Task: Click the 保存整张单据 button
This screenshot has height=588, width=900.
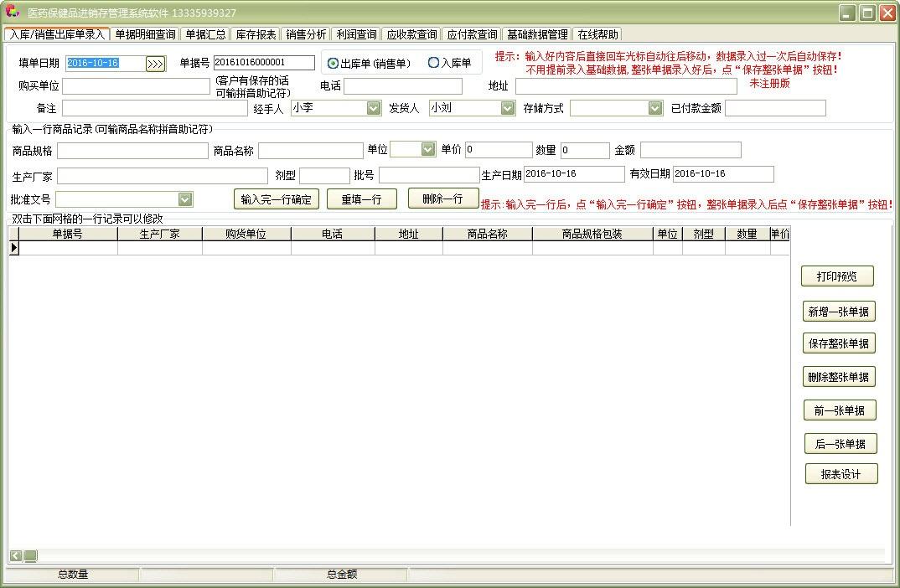Action: click(x=839, y=343)
